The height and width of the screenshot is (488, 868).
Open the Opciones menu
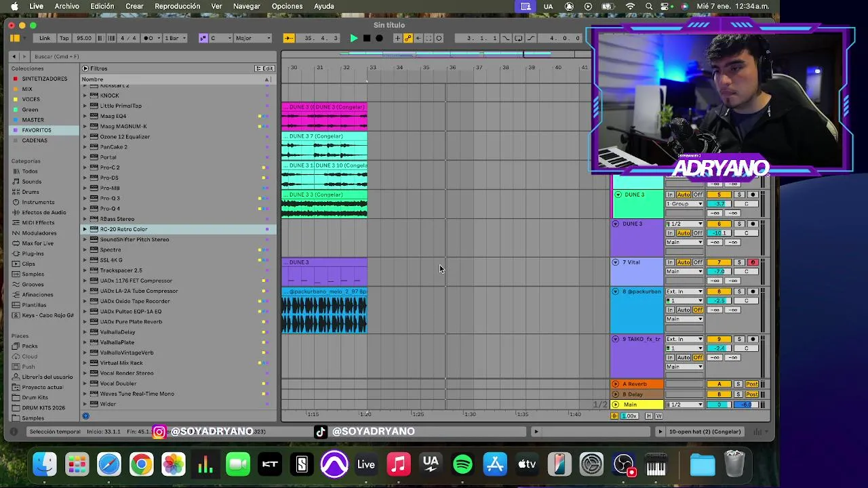pyautogui.click(x=288, y=6)
